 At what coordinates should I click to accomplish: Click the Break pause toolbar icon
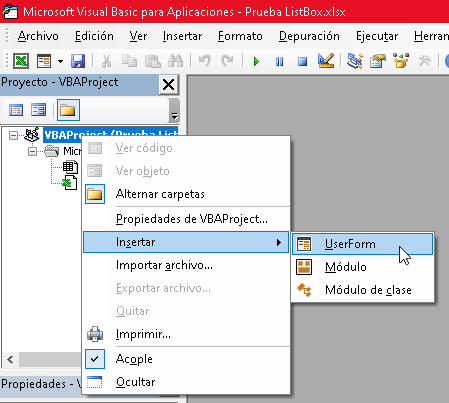tap(279, 61)
